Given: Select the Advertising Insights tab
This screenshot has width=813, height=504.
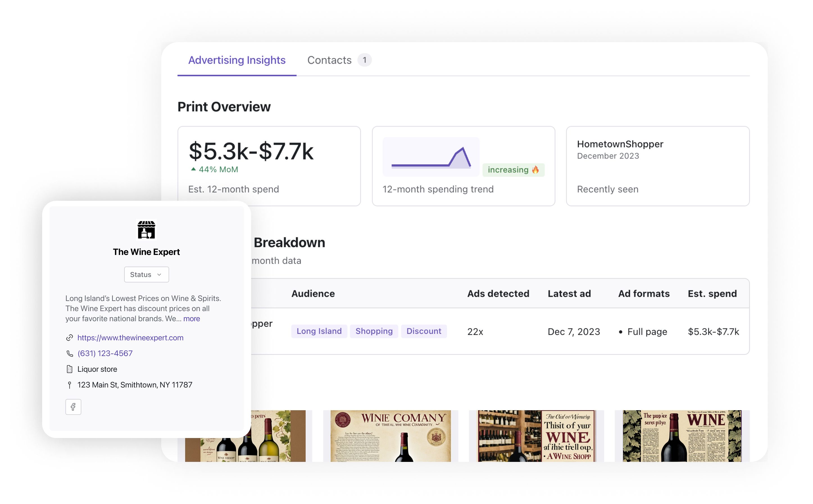Looking at the screenshot, I should [x=237, y=60].
